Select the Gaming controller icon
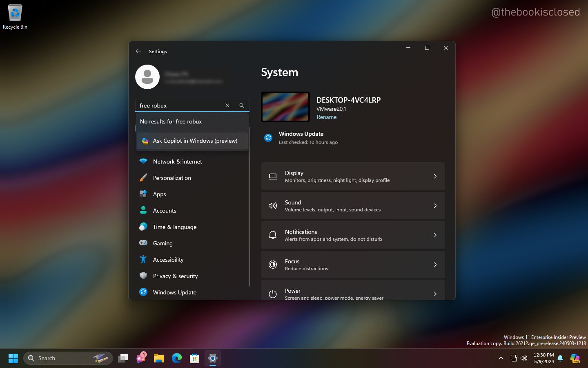 [x=143, y=243]
